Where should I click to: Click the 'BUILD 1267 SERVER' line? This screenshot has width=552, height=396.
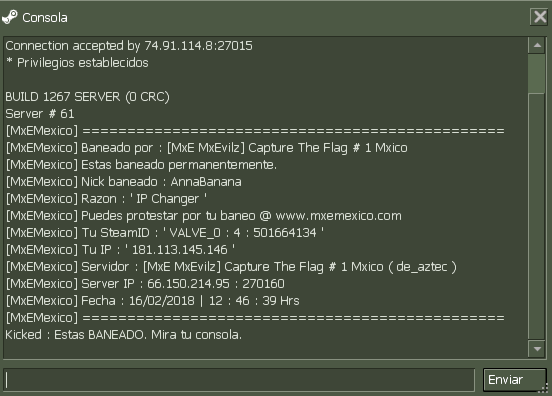tap(87, 97)
